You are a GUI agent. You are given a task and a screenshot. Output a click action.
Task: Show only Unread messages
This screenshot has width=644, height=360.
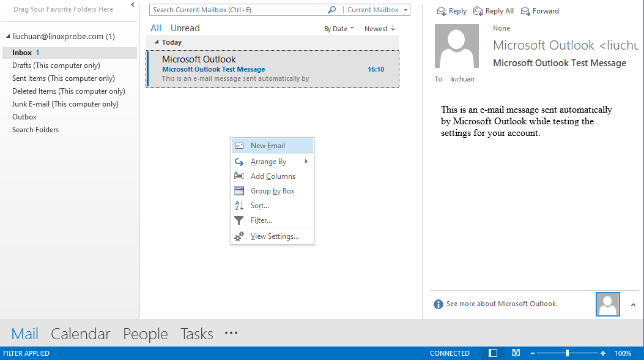(185, 28)
